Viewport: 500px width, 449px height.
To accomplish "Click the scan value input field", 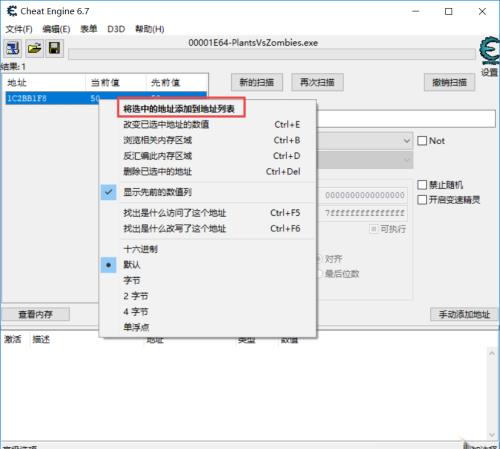I will [406, 119].
